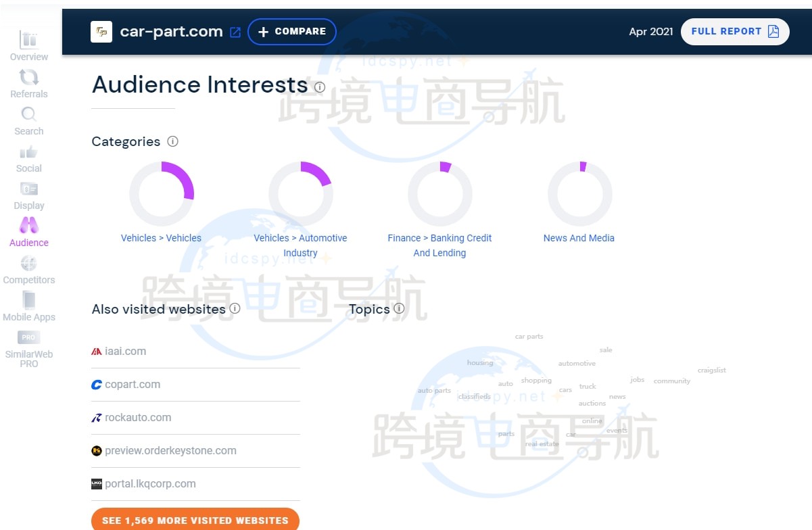Viewport: 812px width, 530px height.
Task: Select Mobile Apps in sidebar
Action: point(29,301)
